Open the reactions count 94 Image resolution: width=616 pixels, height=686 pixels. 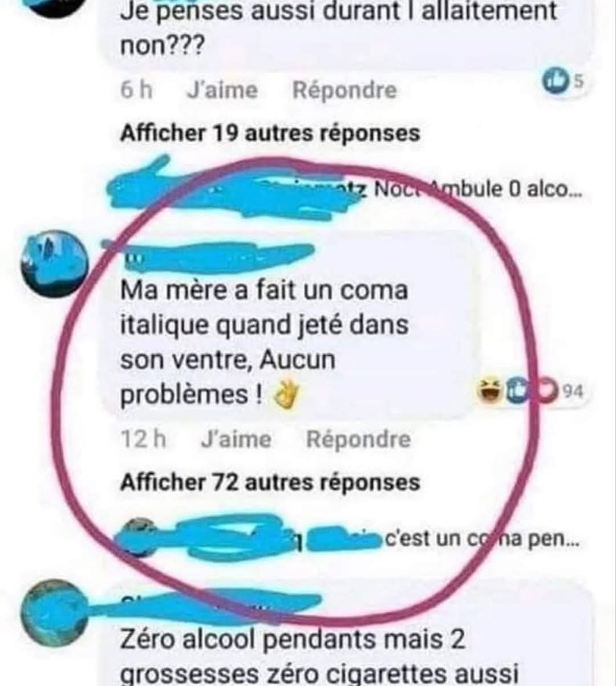[573, 392]
